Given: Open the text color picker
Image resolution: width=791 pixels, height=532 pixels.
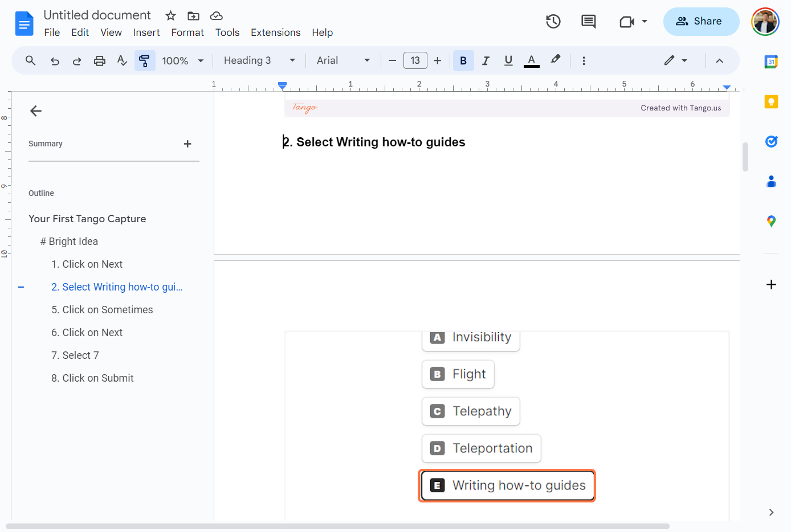Looking at the screenshot, I should (x=532, y=60).
